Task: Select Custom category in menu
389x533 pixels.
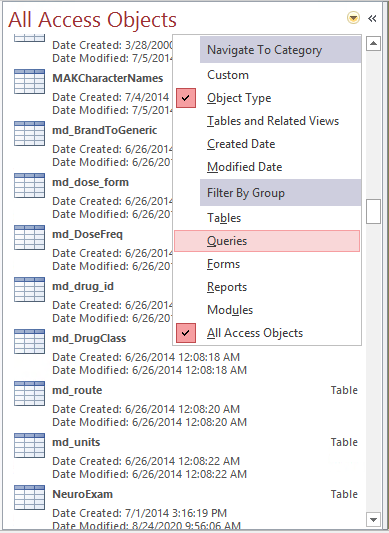Action: tap(267, 75)
